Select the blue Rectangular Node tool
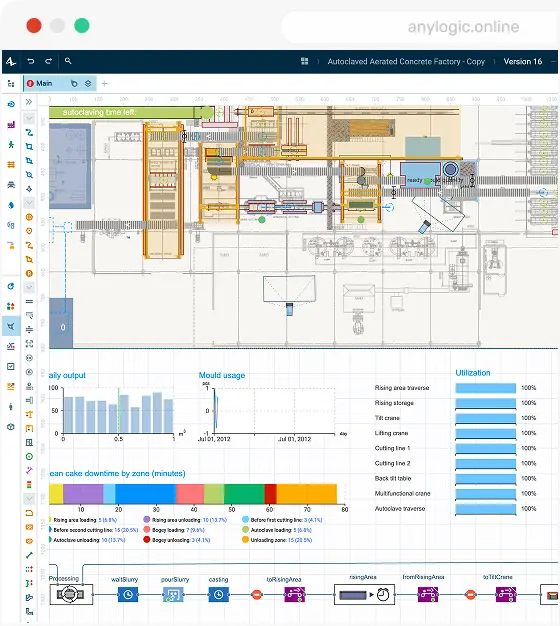 [x=29, y=147]
